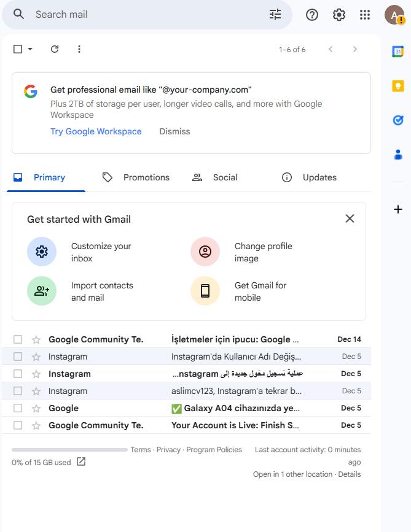Open the İşletmeler için ipucu email subject

(x=235, y=339)
